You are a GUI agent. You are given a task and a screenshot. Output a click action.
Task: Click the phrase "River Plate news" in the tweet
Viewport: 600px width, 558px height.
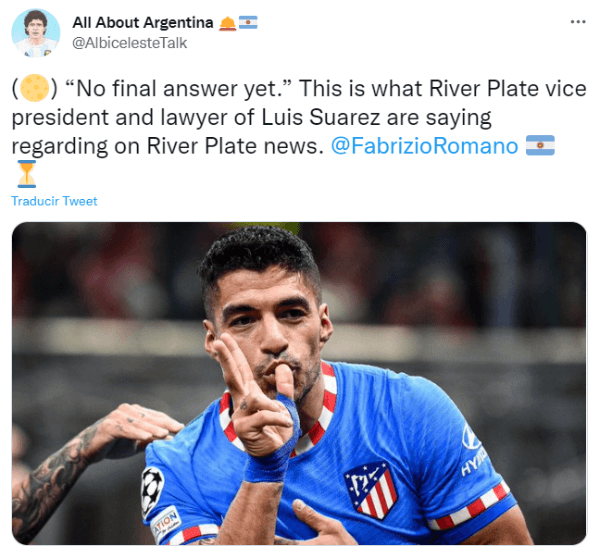coord(232,146)
